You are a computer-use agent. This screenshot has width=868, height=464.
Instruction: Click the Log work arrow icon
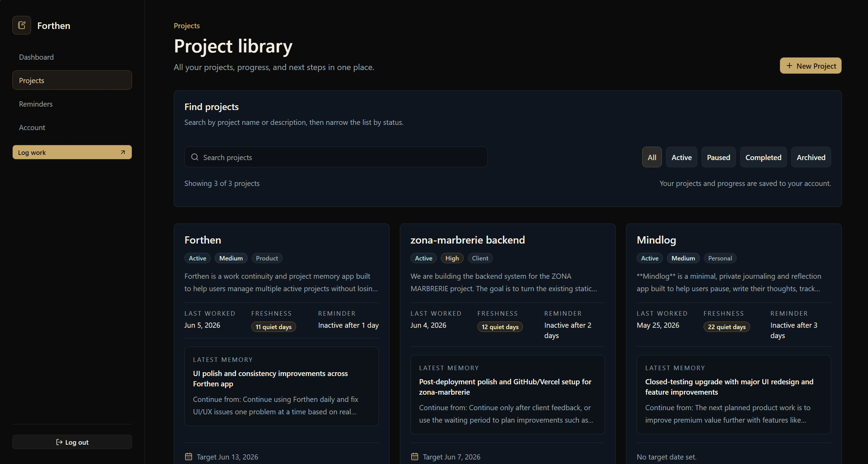coord(123,152)
